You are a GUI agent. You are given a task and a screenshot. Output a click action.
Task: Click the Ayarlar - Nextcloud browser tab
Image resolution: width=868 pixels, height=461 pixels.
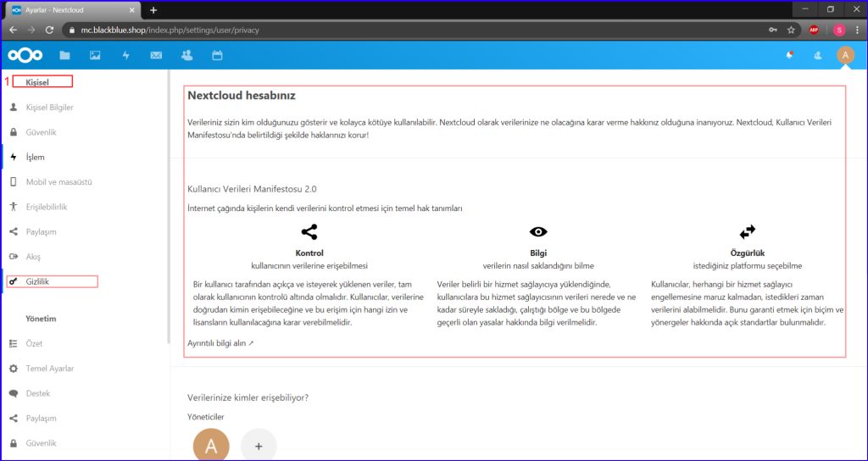tap(71, 10)
